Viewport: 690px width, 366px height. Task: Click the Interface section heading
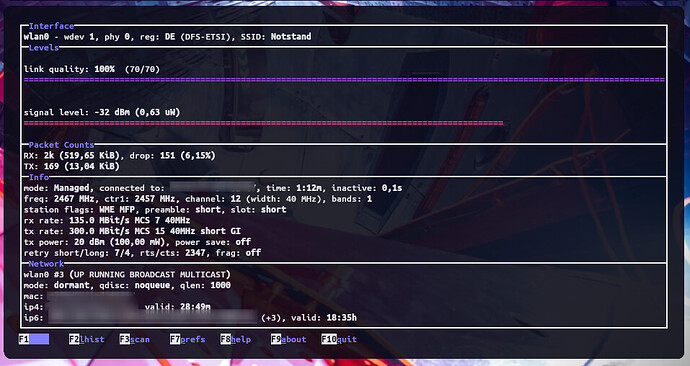click(x=51, y=26)
